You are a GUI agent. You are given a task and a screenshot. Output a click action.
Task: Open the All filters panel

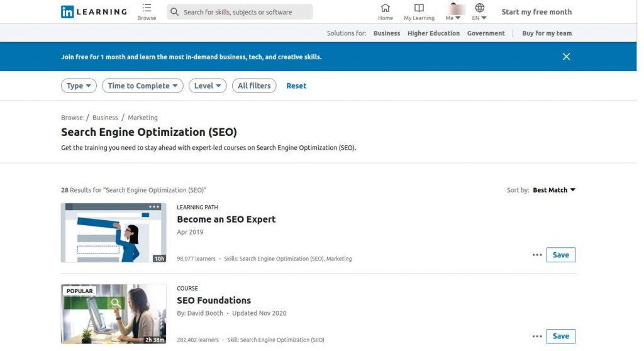(254, 86)
